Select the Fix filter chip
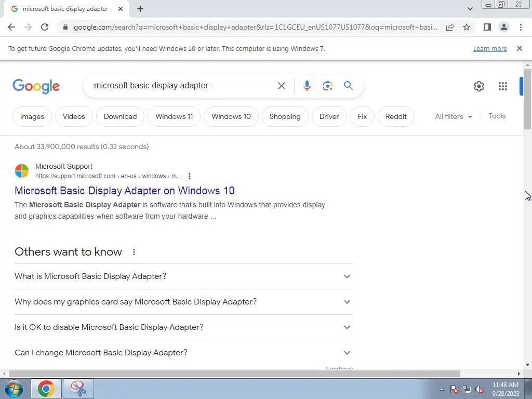The image size is (532, 399). click(x=362, y=116)
